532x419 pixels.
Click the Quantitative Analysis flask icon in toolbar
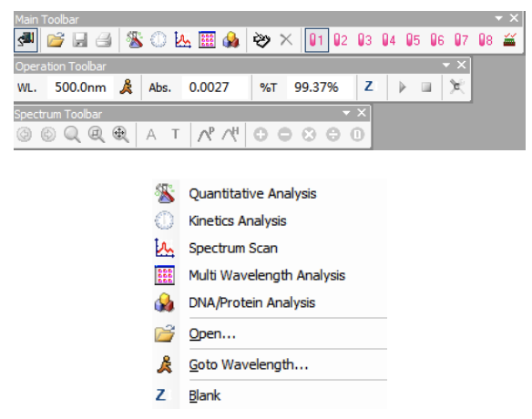click(x=135, y=40)
